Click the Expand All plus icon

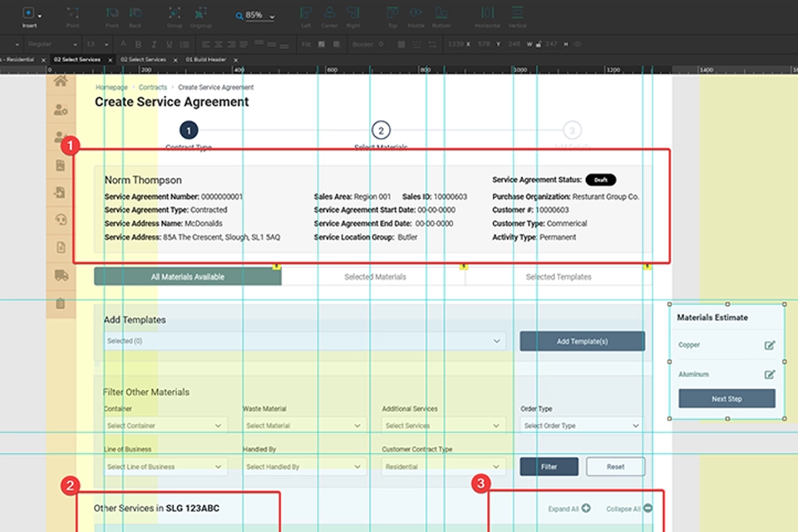[586, 508]
